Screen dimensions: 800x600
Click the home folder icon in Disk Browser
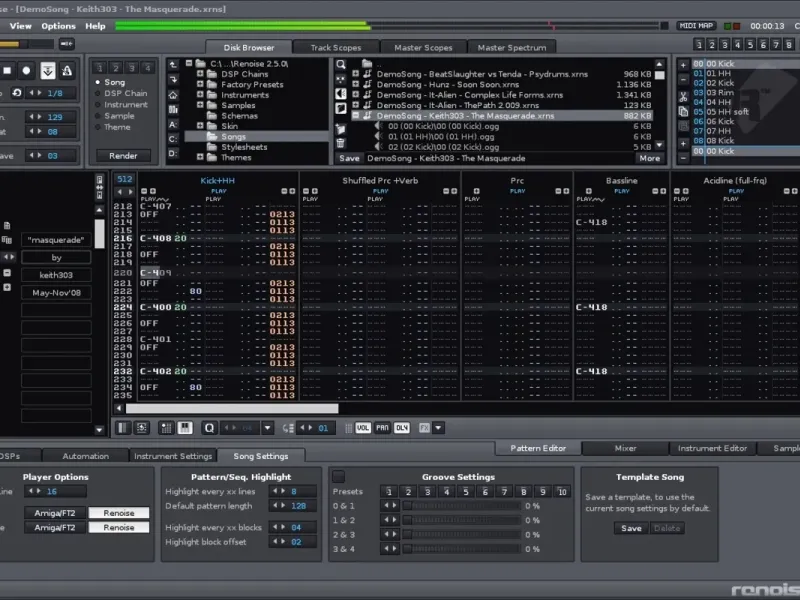pyautogui.click(x=174, y=94)
